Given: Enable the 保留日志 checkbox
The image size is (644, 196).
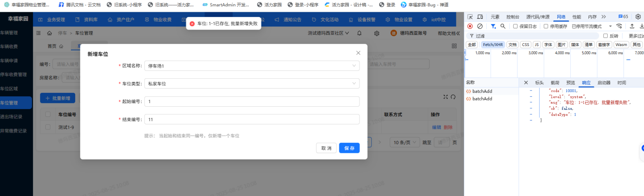Looking at the screenshot, I should coord(515,26).
